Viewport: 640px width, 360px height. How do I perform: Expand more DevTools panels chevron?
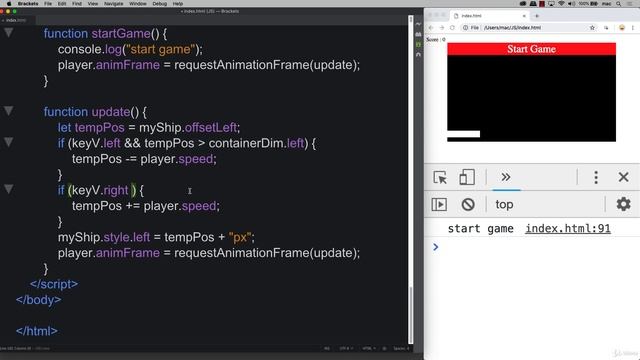(506, 177)
